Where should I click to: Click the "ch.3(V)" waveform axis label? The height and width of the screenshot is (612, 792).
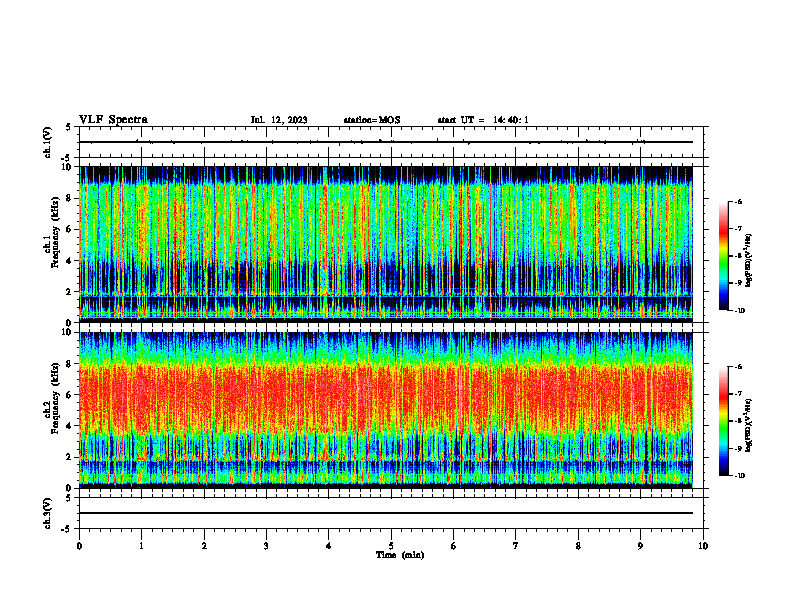[x=48, y=513]
